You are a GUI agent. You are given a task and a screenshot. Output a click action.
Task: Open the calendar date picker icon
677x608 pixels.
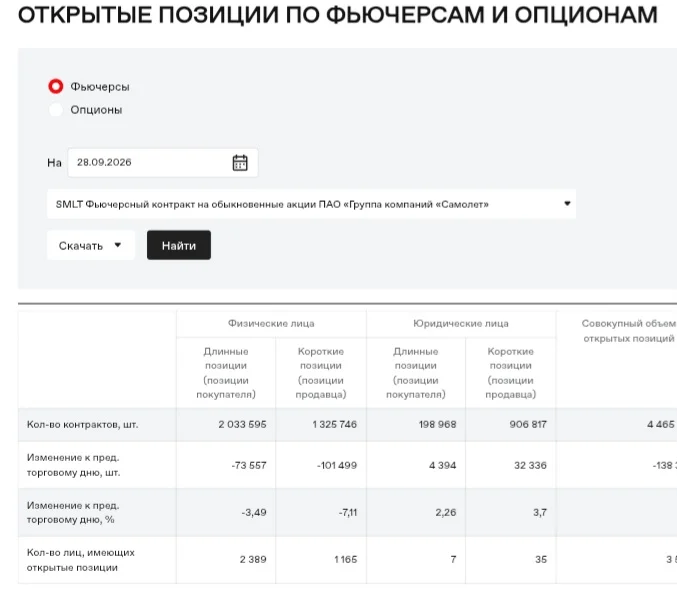tap(240, 163)
